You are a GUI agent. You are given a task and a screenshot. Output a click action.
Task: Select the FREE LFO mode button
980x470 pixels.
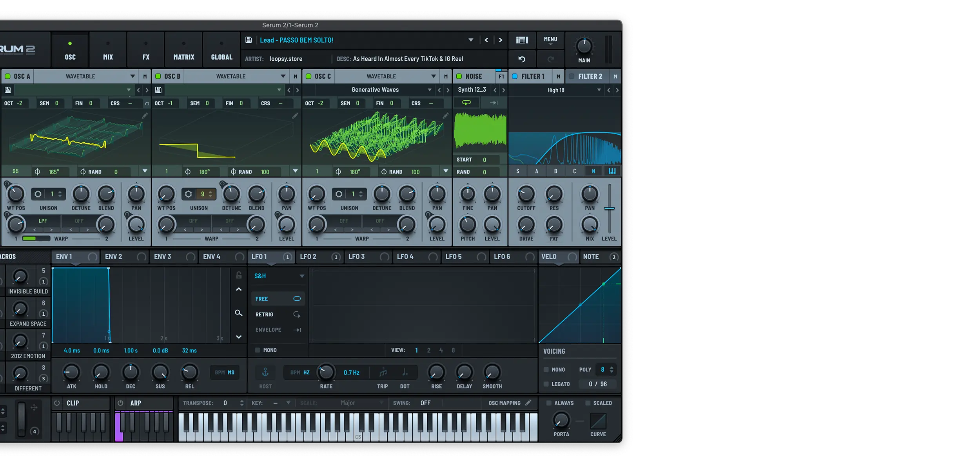coord(278,299)
